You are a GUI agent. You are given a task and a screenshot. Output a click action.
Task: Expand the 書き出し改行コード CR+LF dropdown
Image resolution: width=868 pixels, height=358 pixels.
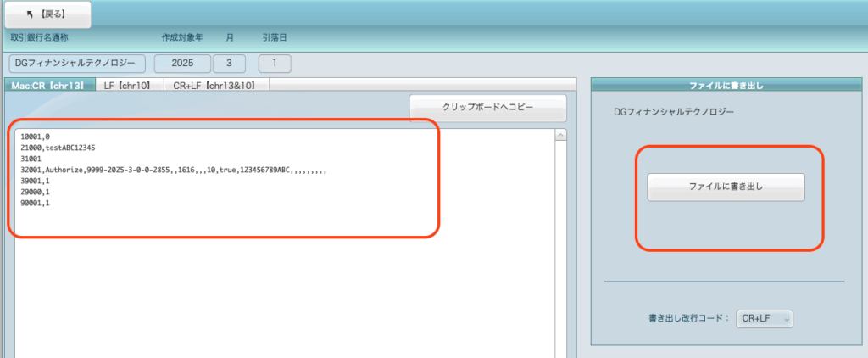pos(764,319)
